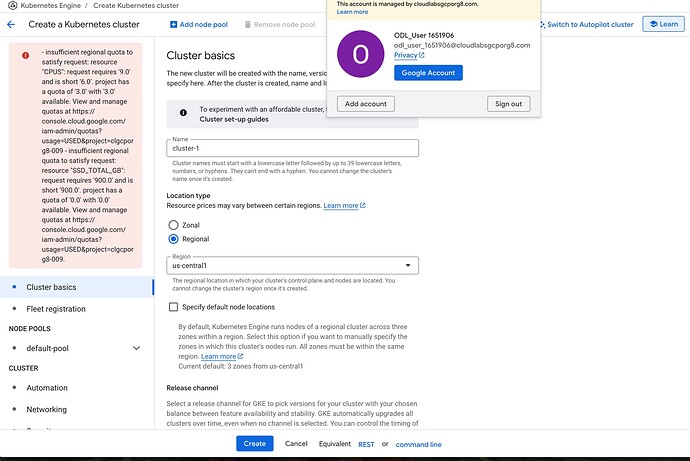Screen dimensions: 690x461
Task: Open the Region dropdown us-central1
Action: click(292, 265)
